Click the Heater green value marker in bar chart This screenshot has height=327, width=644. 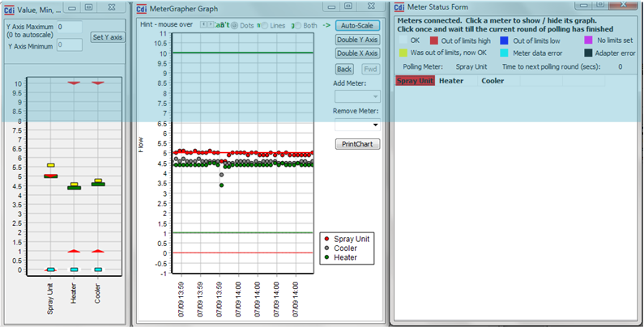75,188
